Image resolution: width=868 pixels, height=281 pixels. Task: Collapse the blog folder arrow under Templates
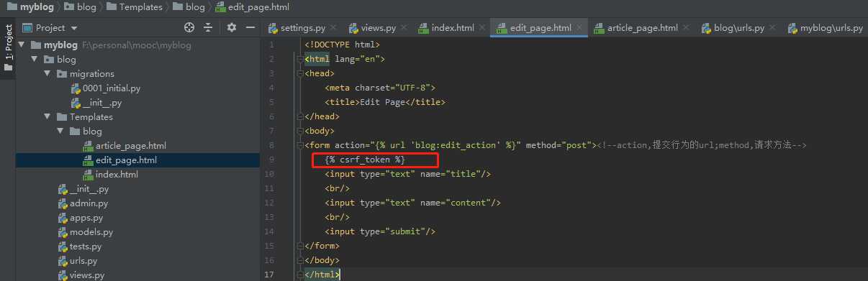tap(60, 132)
